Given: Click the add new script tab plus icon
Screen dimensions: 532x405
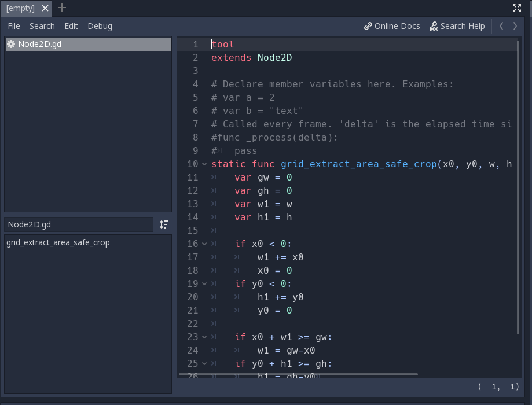Looking at the screenshot, I should pos(61,8).
